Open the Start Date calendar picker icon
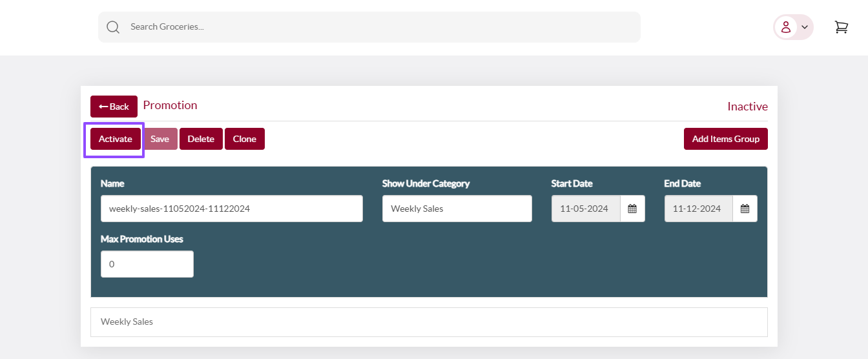The height and width of the screenshot is (359, 868). tap(632, 209)
